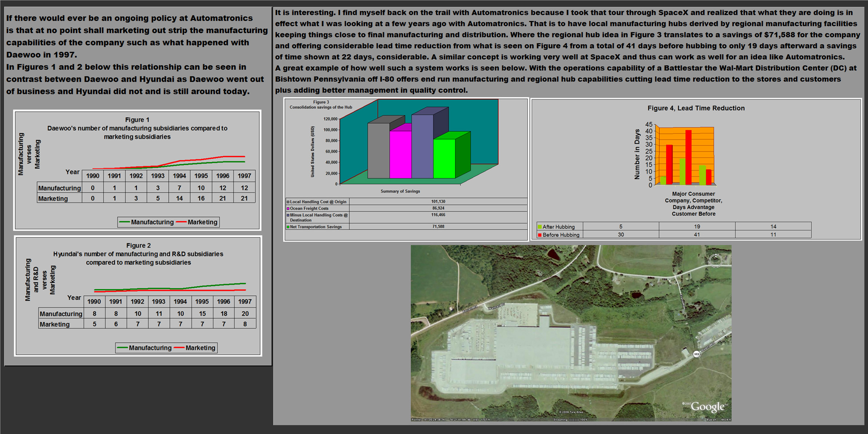
Task: Click the Pointer coordinates readout on the map
Action: pos(451,420)
